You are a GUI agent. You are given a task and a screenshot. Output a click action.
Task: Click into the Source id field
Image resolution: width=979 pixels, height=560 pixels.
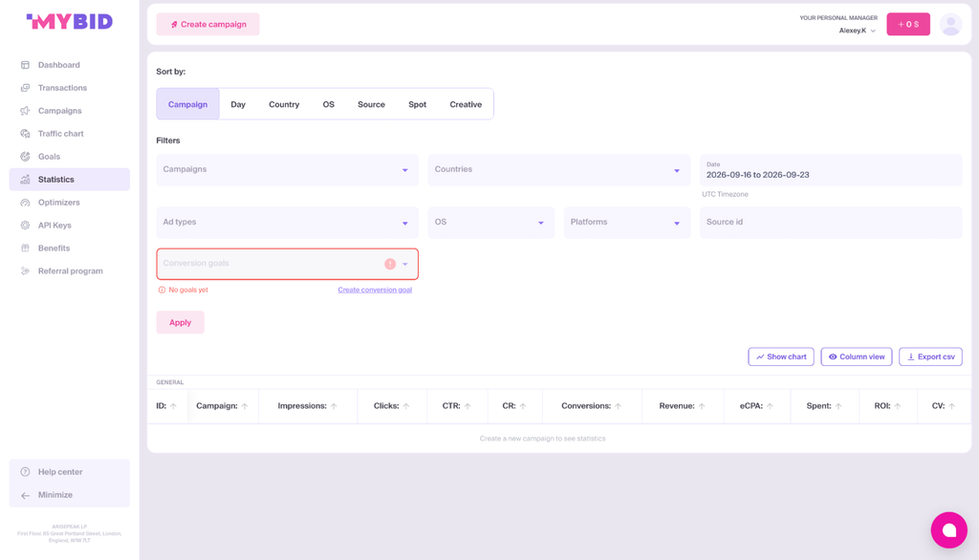(x=831, y=223)
